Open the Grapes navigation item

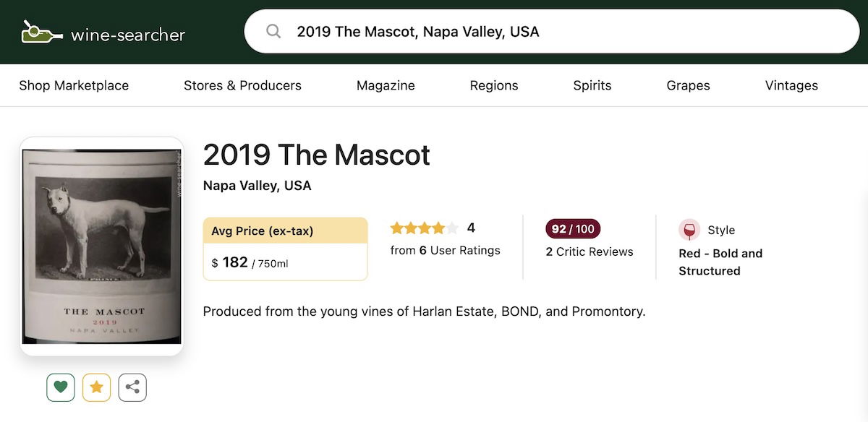[x=688, y=85]
